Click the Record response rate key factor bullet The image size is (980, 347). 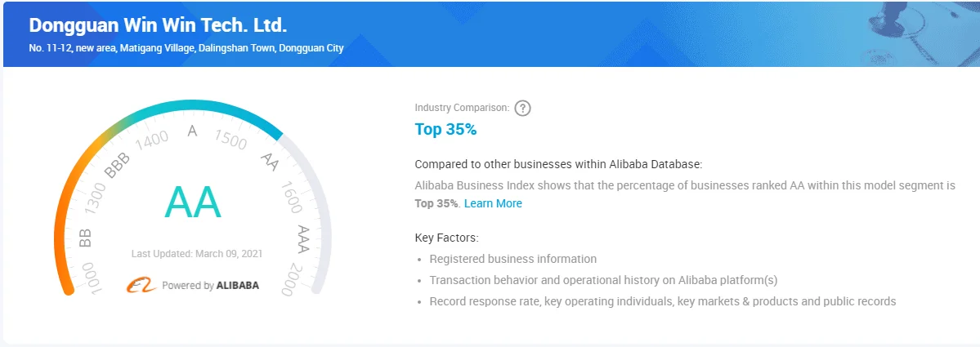pyautogui.click(x=662, y=301)
